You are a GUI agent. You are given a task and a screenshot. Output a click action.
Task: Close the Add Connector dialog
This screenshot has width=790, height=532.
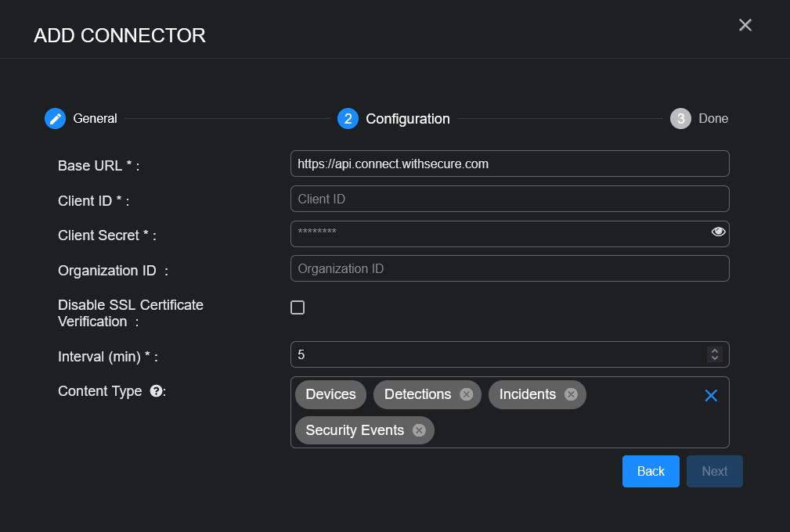click(745, 25)
